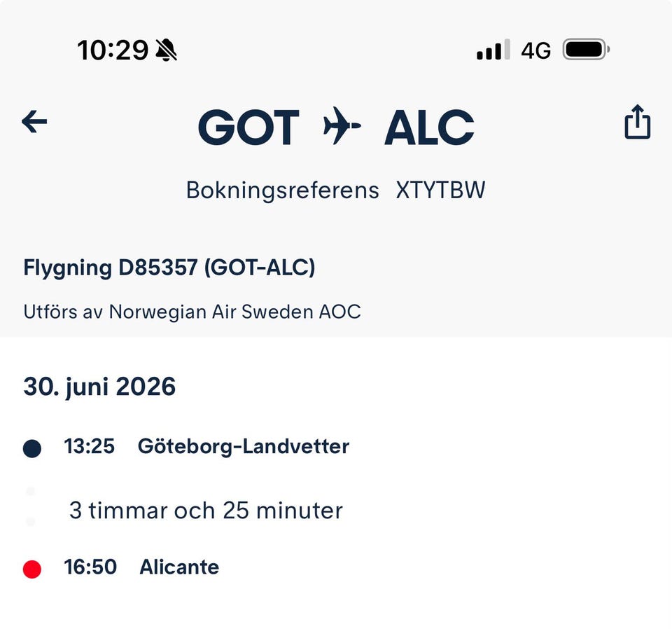Tap duration text 3 timmar och 25 minuter
This screenshot has width=672, height=629.
tap(206, 511)
